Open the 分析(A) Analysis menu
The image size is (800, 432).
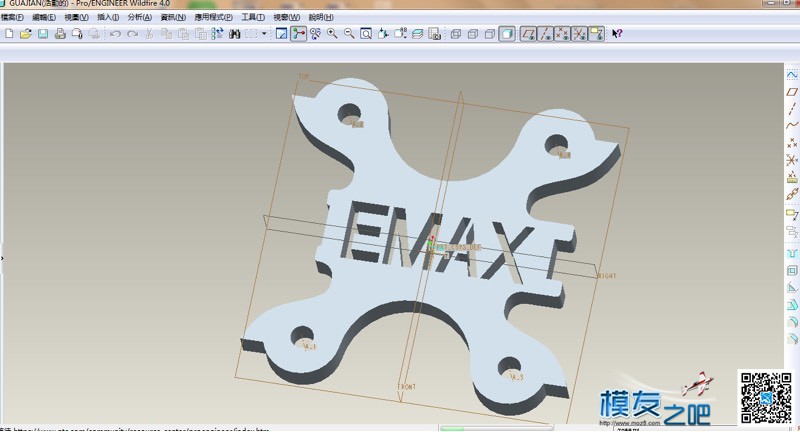(x=139, y=17)
